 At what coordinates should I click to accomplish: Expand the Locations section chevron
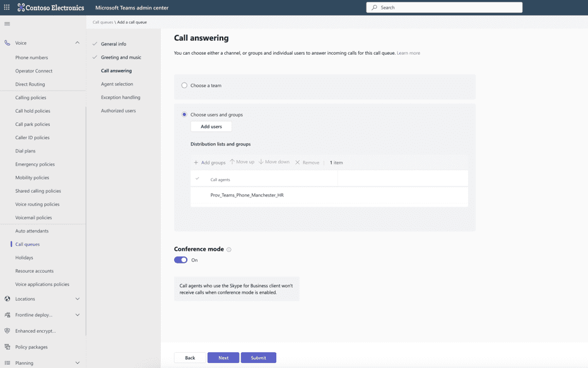(x=77, y=299)
